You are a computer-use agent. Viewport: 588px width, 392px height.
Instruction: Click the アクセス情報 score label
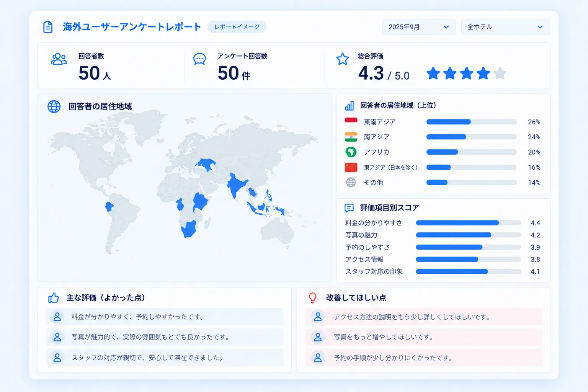click(364, 260)
